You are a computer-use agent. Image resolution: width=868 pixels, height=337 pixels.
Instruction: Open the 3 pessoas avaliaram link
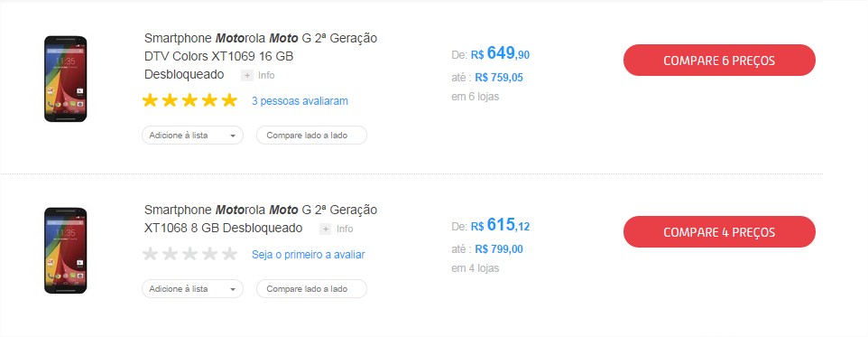click(x=300, y=101)
